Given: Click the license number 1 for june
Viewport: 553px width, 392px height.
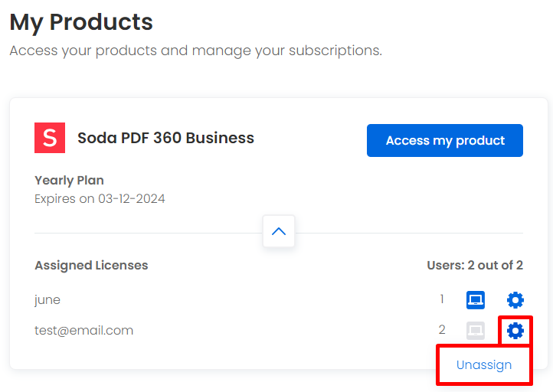Looking at the screenshot, I should pos(442,299).
